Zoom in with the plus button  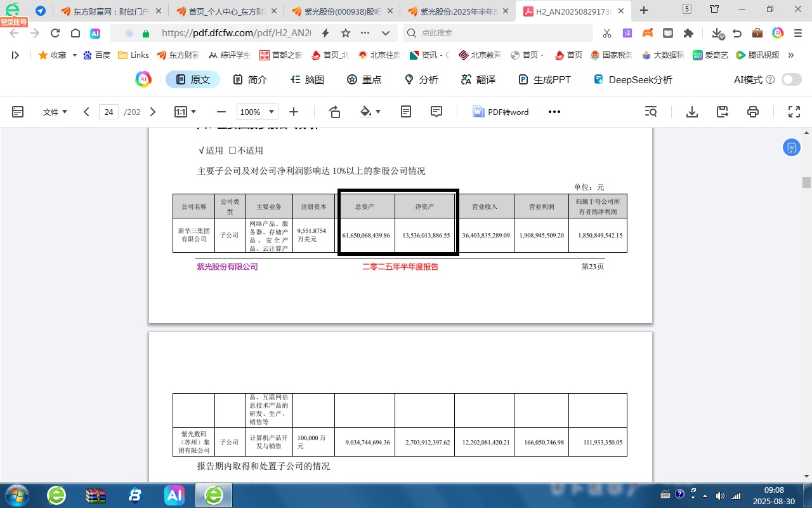click(x=294, y=112)
